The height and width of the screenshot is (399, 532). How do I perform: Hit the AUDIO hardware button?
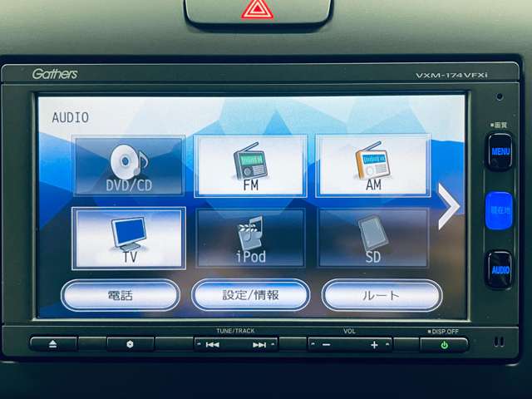click(500, 269)
